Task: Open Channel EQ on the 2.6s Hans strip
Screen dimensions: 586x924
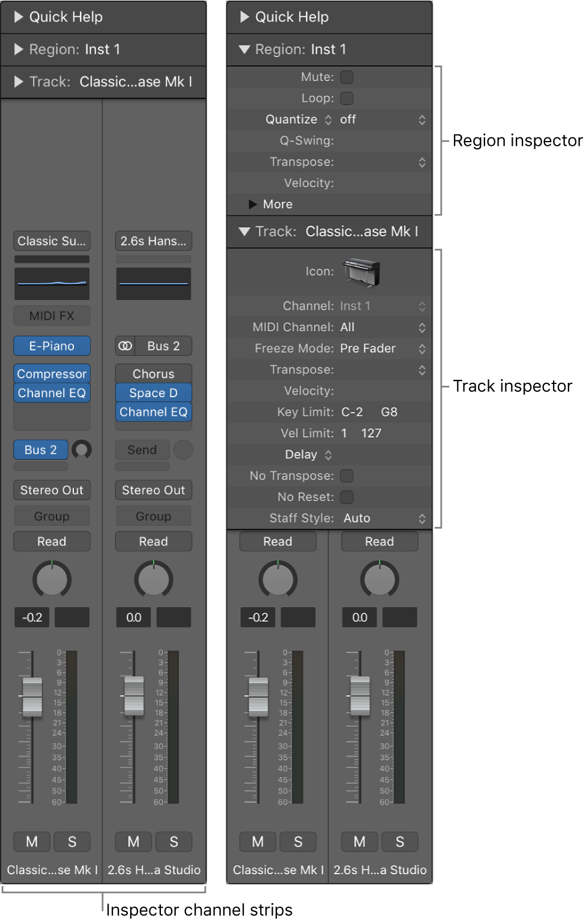Action: [x=154, y=412]
